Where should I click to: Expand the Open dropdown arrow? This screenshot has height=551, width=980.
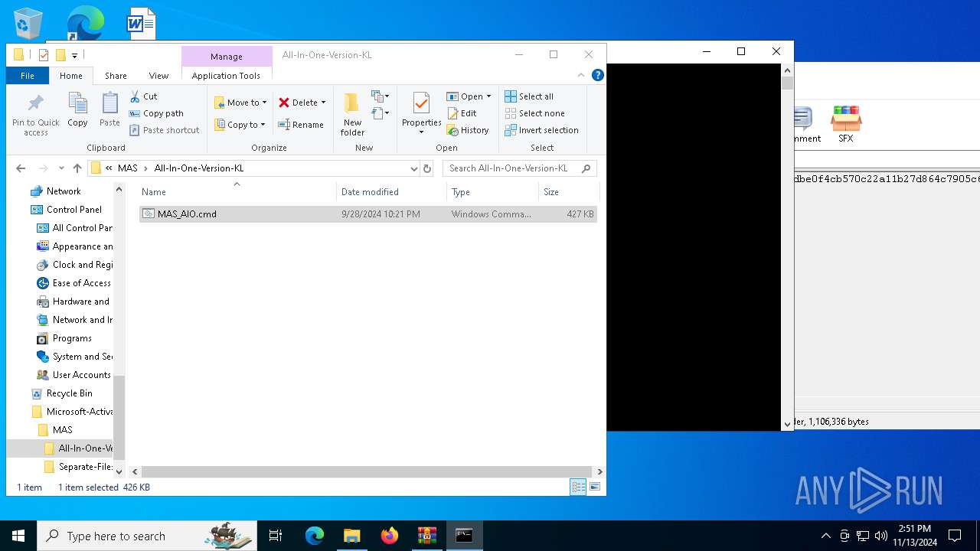pyautogui.click(x=488, y=96)
